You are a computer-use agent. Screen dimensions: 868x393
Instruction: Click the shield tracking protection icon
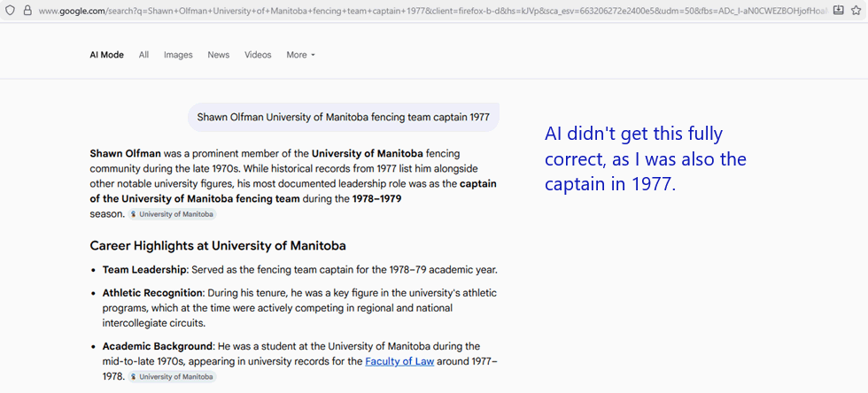coord(10,10)
